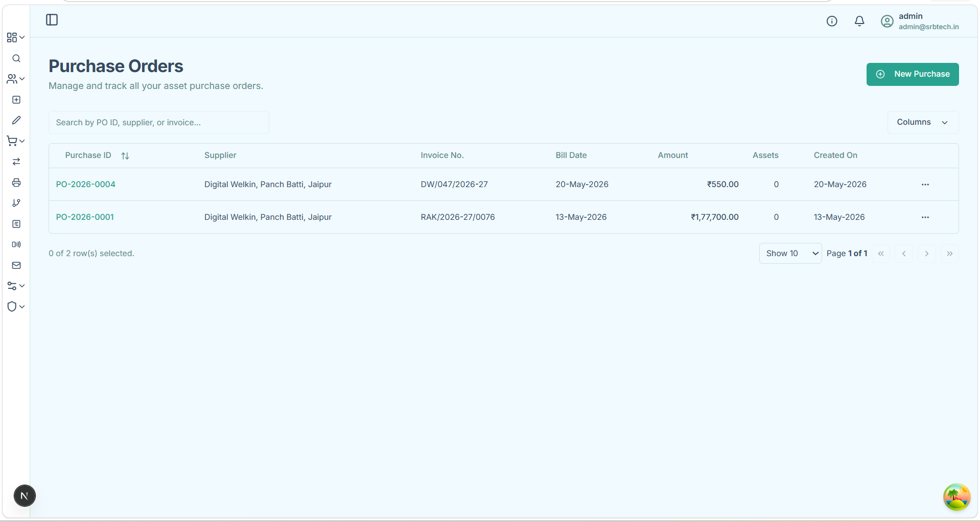Open row actions for PO-2026-0001
Image resolution: width=980 pixels, height=522 pixels.
pos(925,217)
